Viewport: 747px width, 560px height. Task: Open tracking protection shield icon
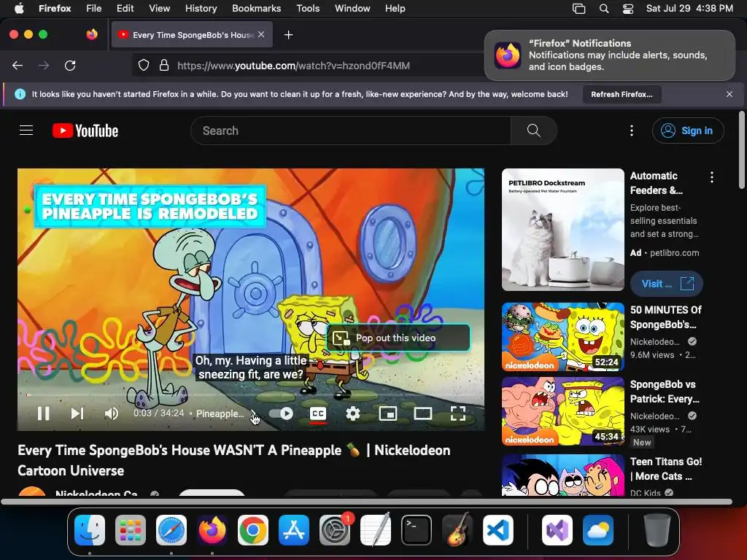[x=144, y=65]
